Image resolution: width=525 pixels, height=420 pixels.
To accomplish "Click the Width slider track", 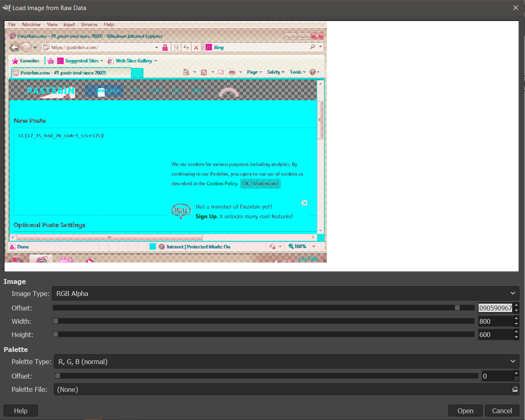I will [x=264, y=321].
